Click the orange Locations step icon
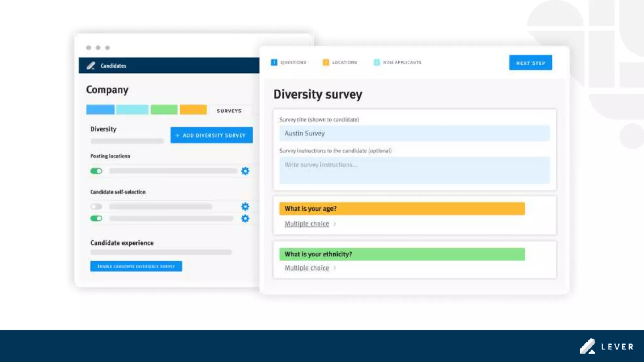Viewport: 644px width, 362px height. pos(326,63)
